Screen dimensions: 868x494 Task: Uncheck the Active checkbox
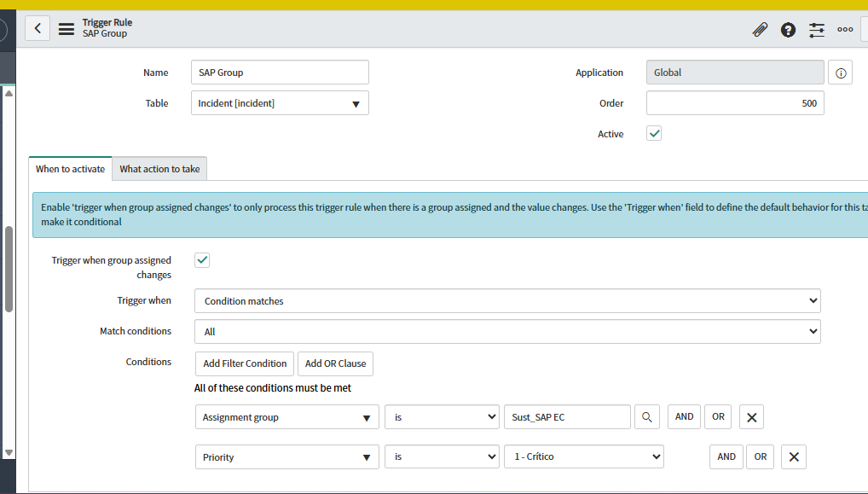[x=654, y=134]
